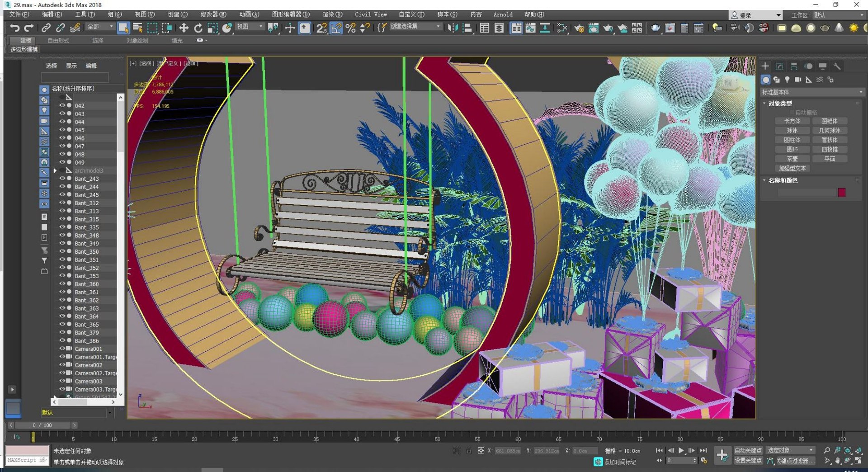Click the 长方体 box button
This screenshot has height=472, width=868.
(792, 121)
